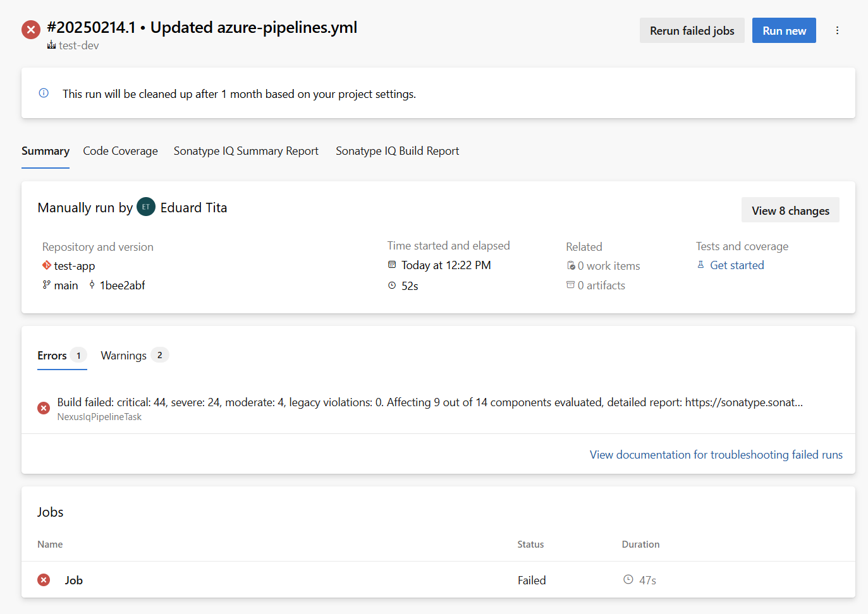Click the Run new button

point(784,30)
